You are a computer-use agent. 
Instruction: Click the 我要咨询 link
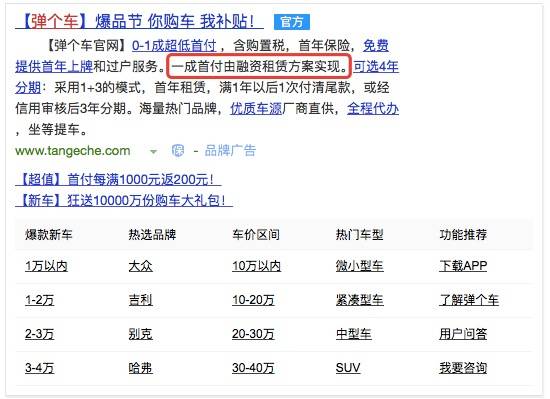click(463, 368)
